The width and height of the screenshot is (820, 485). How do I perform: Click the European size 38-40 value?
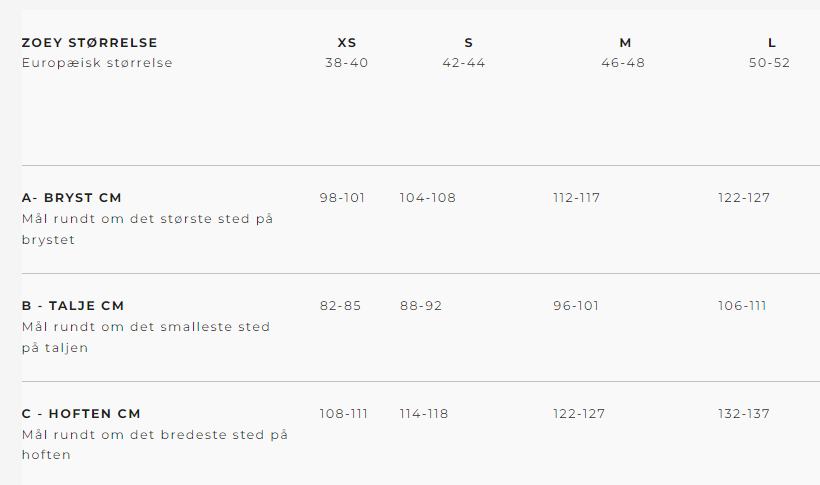tap(346, 63)
